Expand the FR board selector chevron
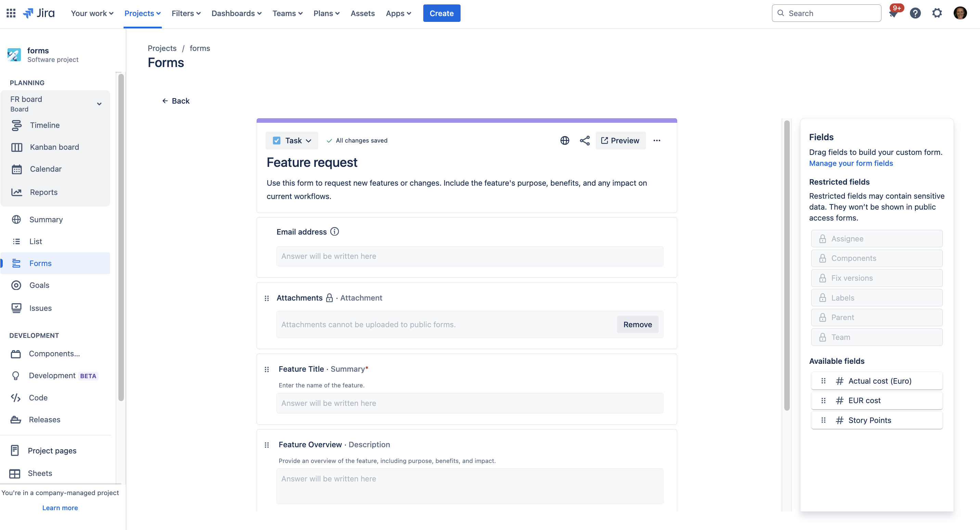980x530 pixels. (x=99, y=104)
